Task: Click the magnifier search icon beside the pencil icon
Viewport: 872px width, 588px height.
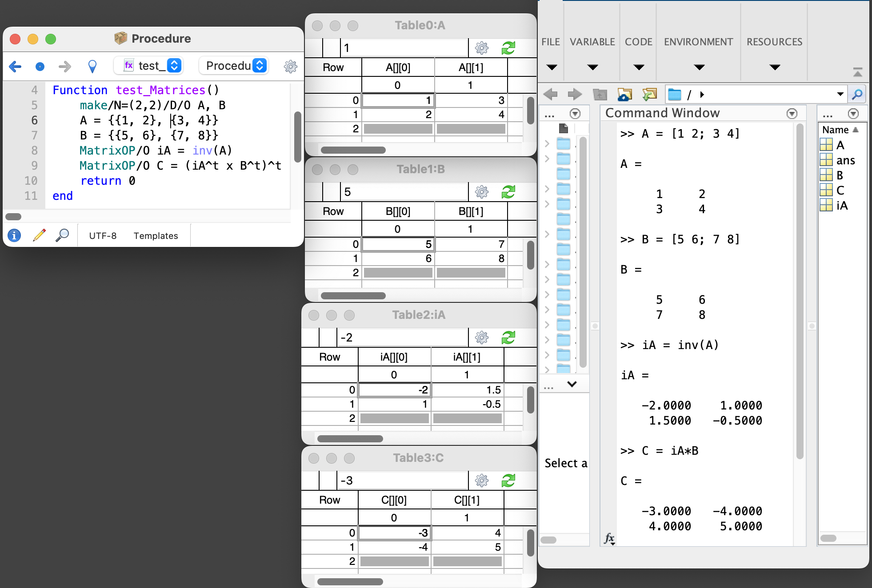Action: [63, 235]
